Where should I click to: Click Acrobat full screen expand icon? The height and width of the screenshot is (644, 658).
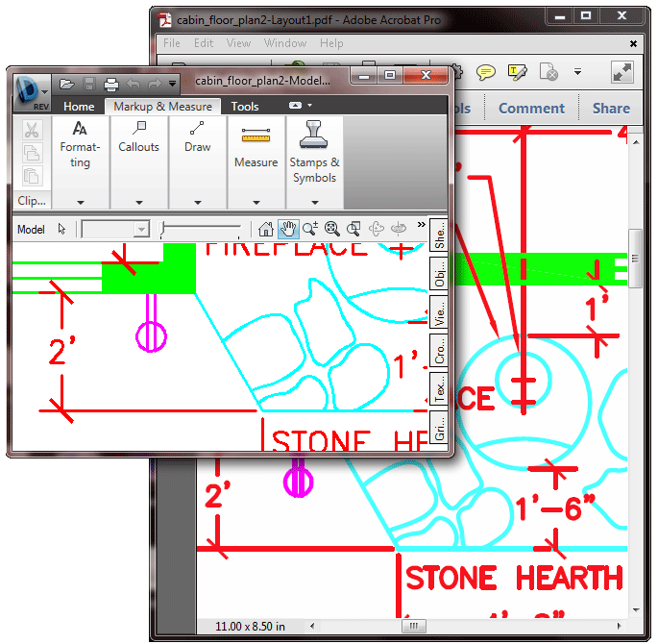click(621, 72)
